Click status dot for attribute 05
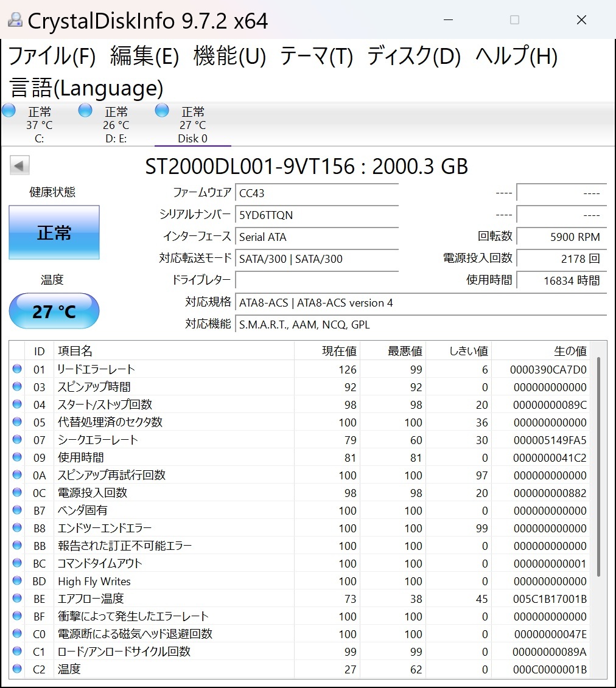The height and width of the screenshot is (688, 616). tap(17, 422)
